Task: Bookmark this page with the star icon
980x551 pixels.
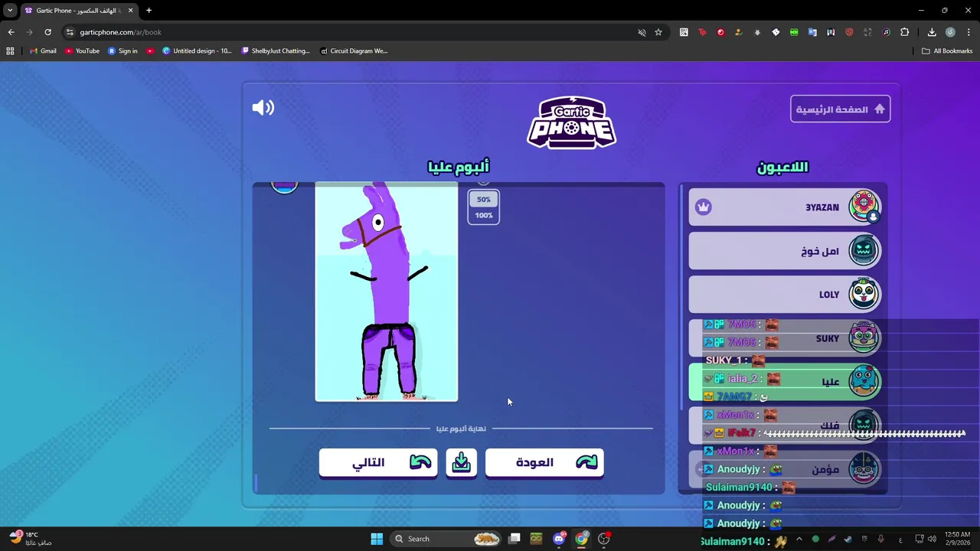Action: [658, 32]
